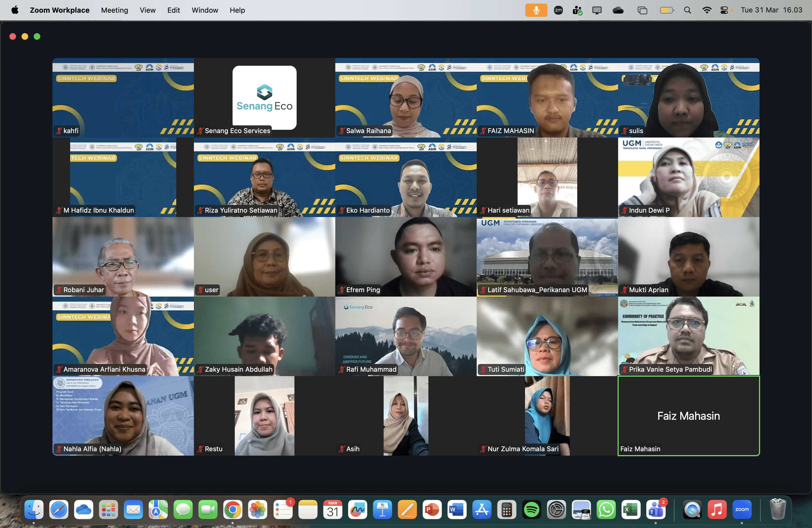Click the Wi-Fi icon in the menu bar

click(706, 10)
